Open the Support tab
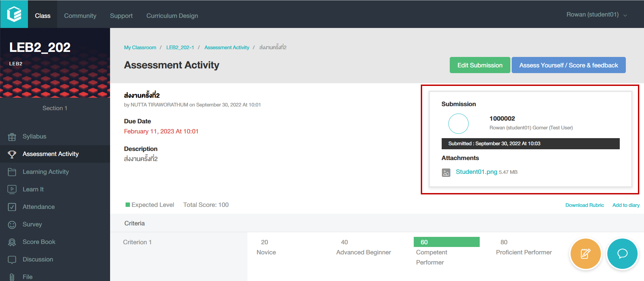Image resolution: width=644 pixels, height=281 pixels. point(121,16)
